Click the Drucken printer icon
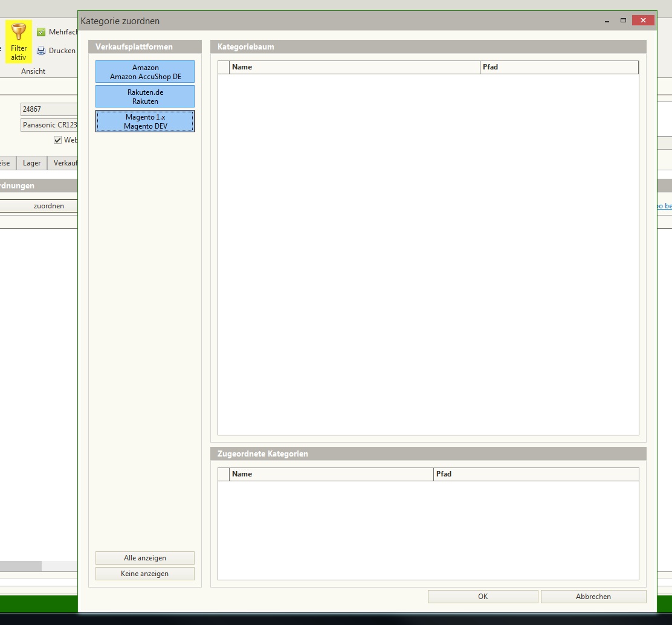This screenshot has width=672, height=625. tap(41, 51)
